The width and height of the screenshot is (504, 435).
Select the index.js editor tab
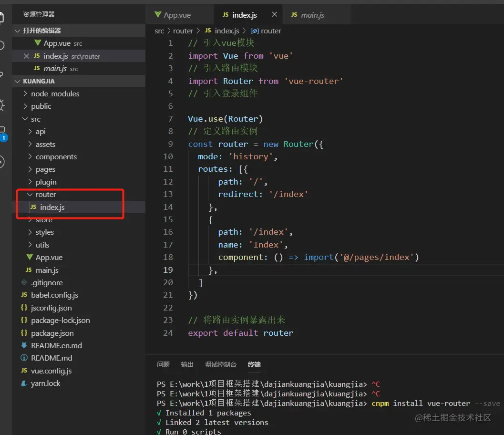pyautogui.click(x=244, y=15)
